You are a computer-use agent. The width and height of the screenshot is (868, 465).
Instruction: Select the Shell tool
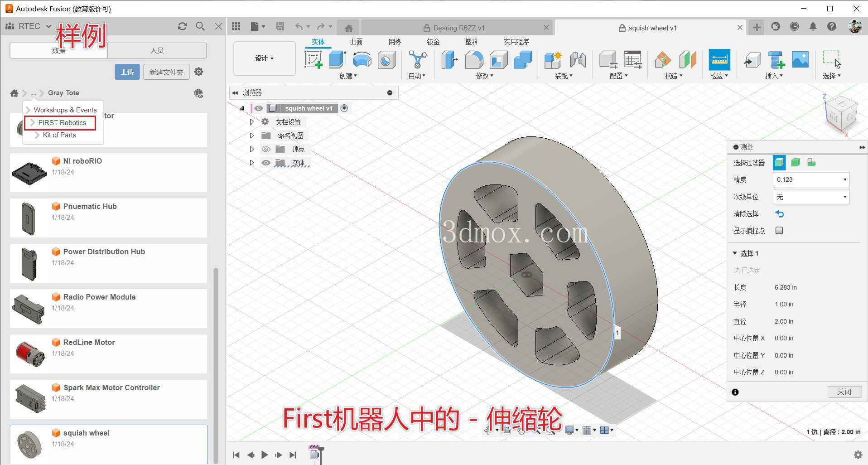tap(498, 60)
